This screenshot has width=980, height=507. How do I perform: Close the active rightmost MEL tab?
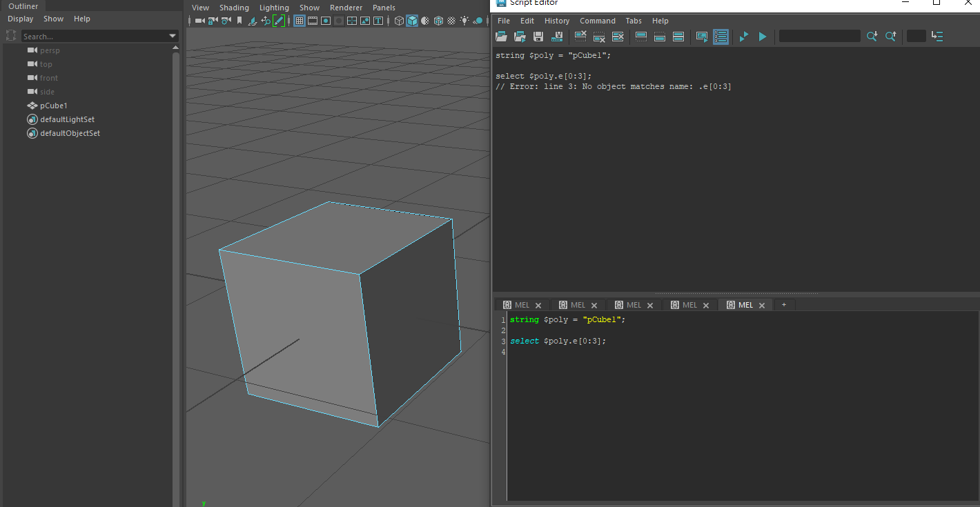pyautogui.click(x=762, y=306)
